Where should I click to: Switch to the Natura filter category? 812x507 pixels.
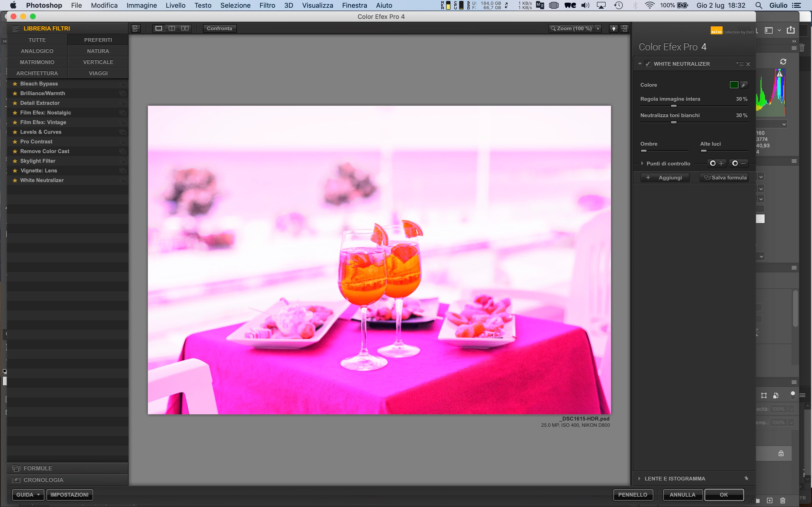[x=98, y=51]
